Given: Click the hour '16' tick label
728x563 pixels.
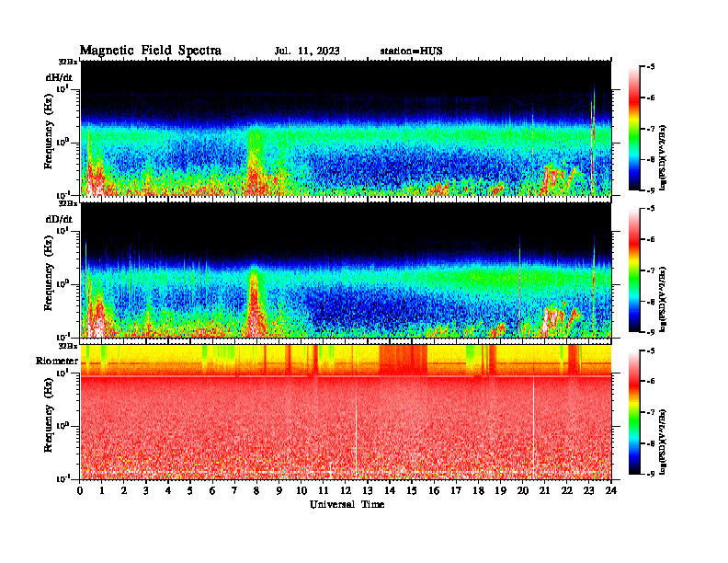Looking at the screenshot, I should pyautogui.click(x=434, y=490).
